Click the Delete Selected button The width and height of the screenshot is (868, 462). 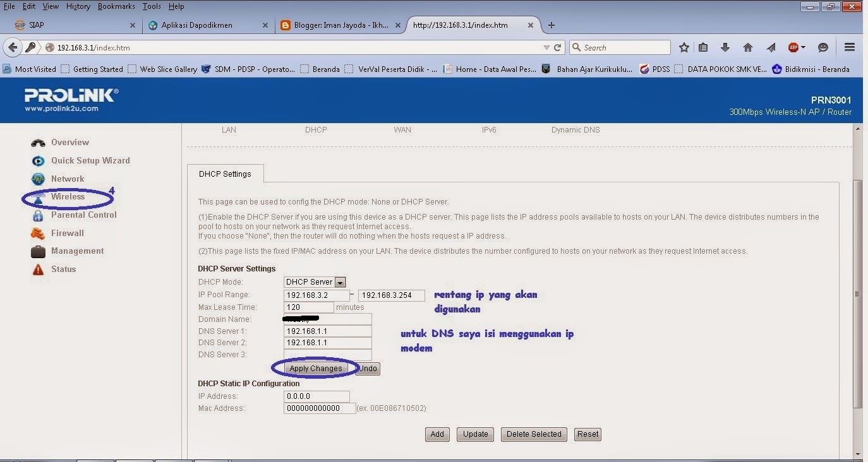point(533,434)
